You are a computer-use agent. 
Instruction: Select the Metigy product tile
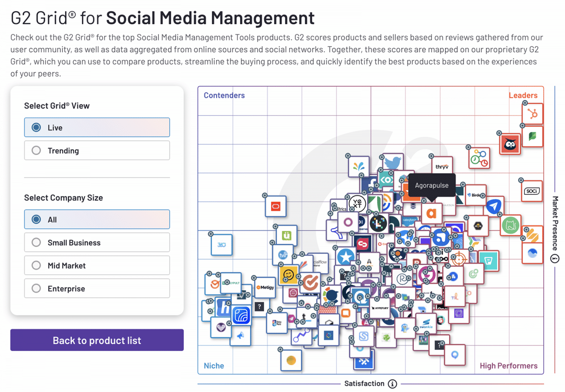click(264, 287)
